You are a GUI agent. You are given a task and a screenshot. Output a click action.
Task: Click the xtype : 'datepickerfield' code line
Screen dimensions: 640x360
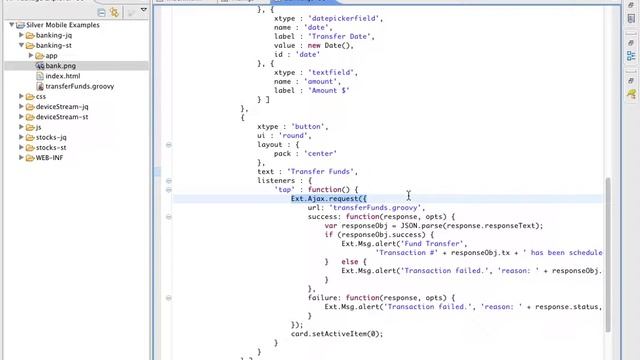pos(329,18)
